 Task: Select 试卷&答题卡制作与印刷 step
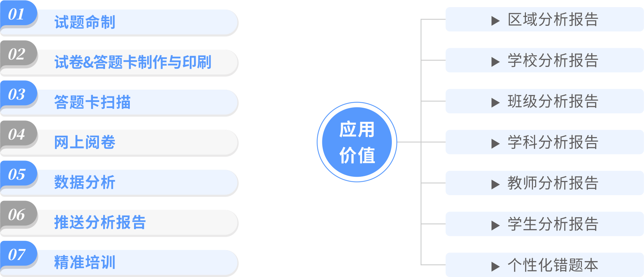point(133,62)
